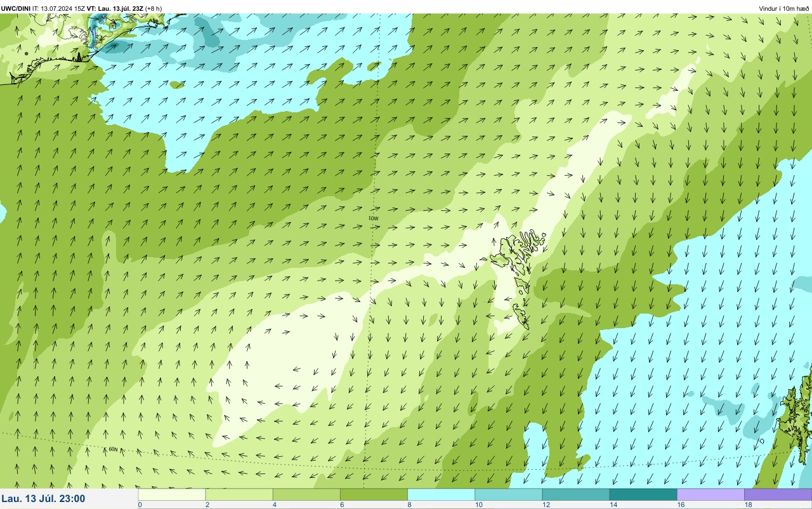The image size is (812, 509).
Task: Click the 'IT: 13.07.2024 15Z' initial time text
Action: tap(58, 8)
